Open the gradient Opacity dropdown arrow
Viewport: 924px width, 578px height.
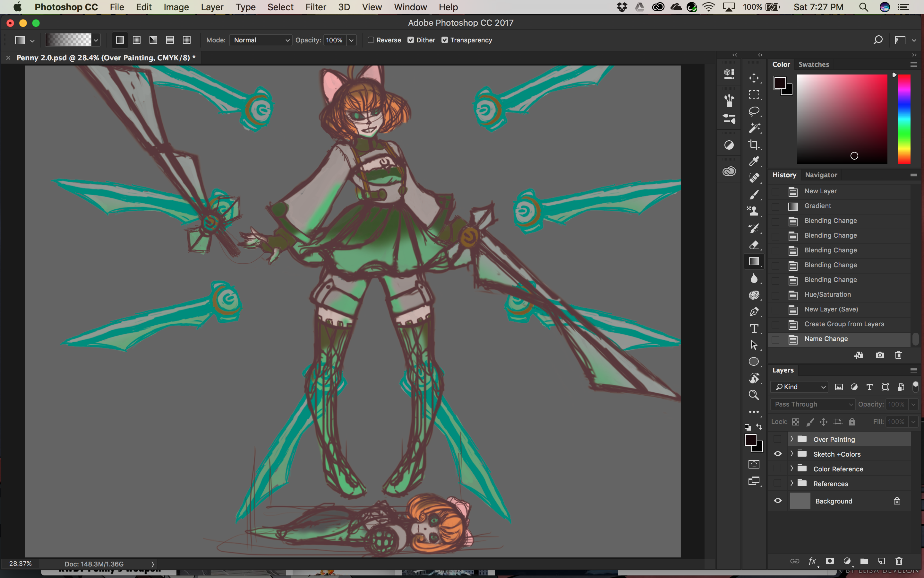point(351,40)
